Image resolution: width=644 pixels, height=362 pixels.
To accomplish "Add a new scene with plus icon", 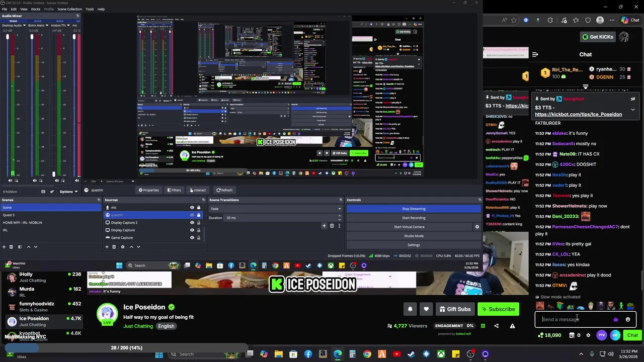I will point(4,247).
